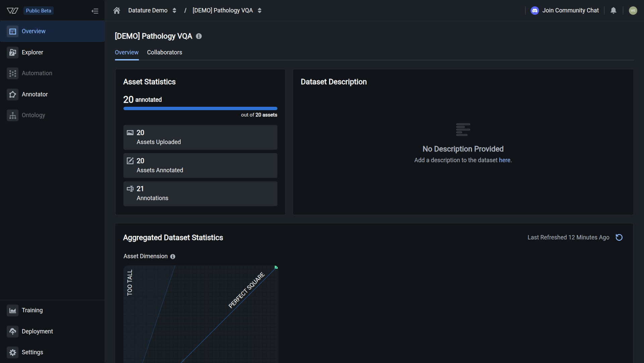Show project info next to Pathology VQA title

coord(199,36)
